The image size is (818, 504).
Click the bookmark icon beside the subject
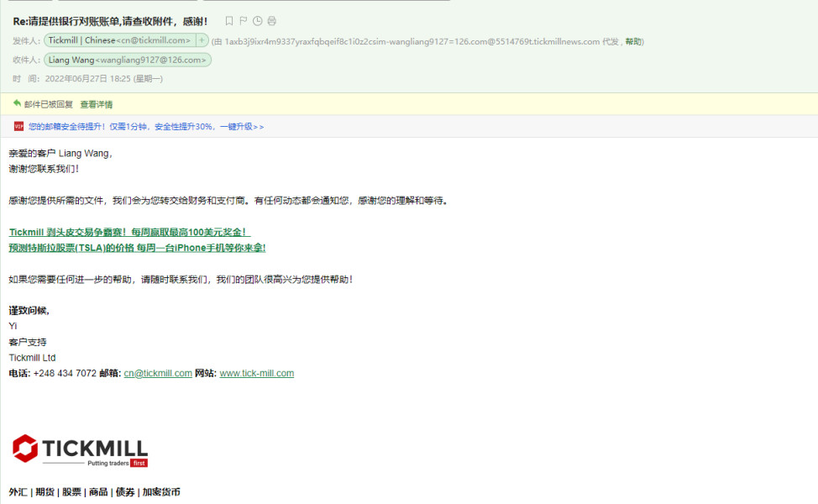tap(229, 21)
